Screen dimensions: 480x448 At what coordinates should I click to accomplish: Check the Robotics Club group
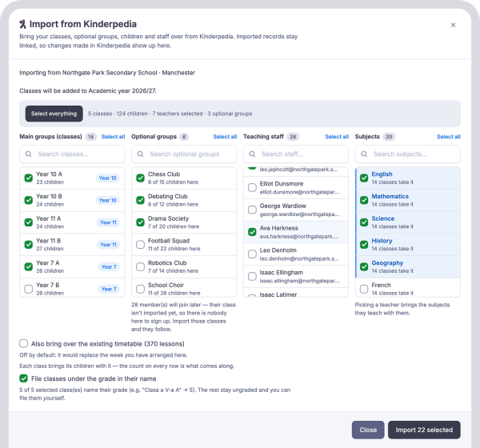pyautogui.click(x=140, y=266)
